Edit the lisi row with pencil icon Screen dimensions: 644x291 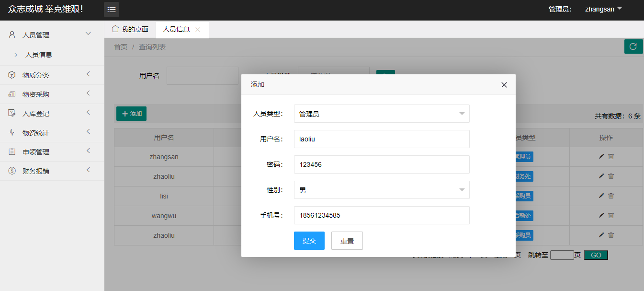601,196
